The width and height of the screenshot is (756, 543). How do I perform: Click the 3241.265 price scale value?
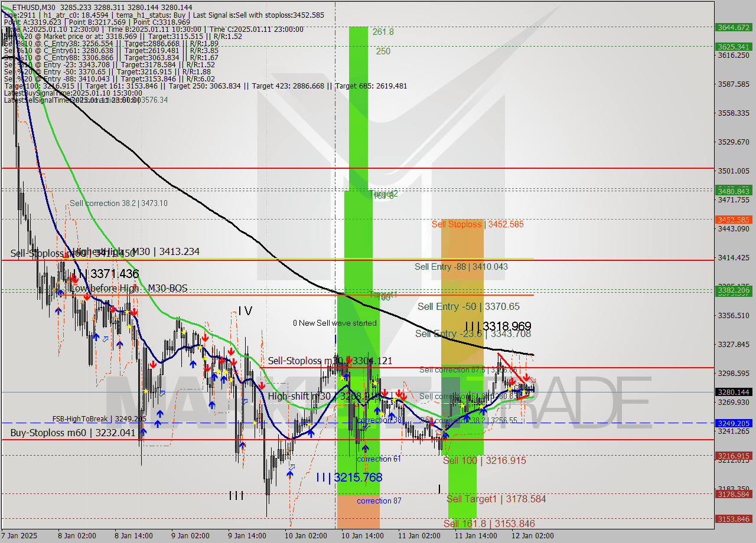[733, 431]
